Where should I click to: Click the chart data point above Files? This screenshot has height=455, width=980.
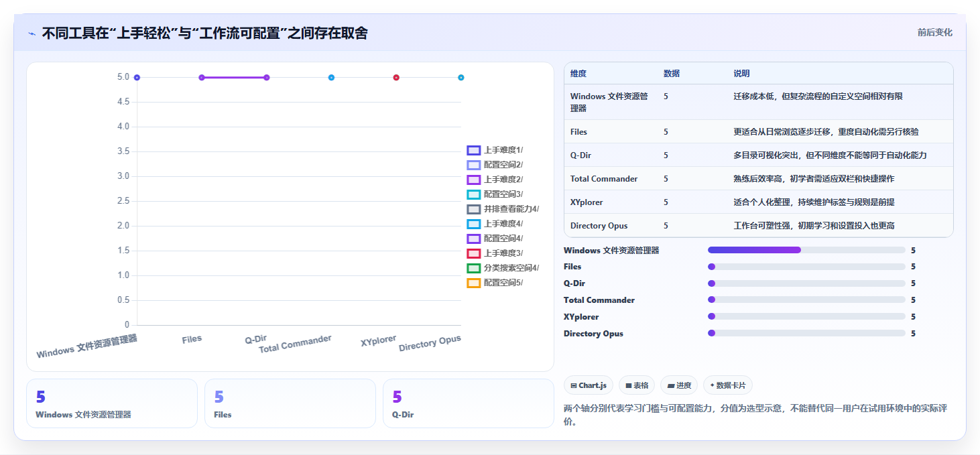point(202,78)
